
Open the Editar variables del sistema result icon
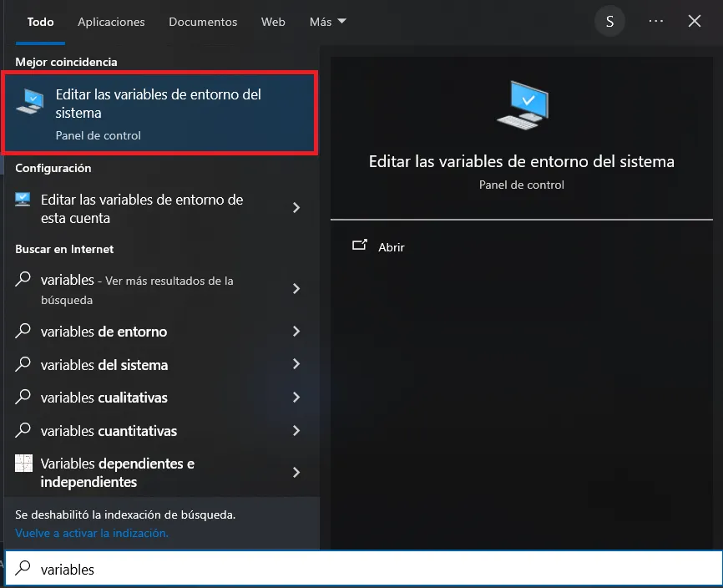pos(29,100)
